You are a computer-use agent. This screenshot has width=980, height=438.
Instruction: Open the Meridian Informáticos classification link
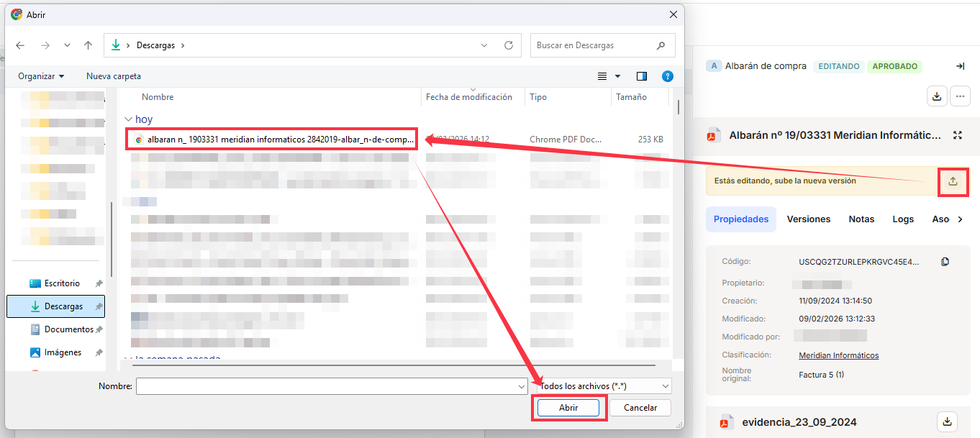coord(838,355)
